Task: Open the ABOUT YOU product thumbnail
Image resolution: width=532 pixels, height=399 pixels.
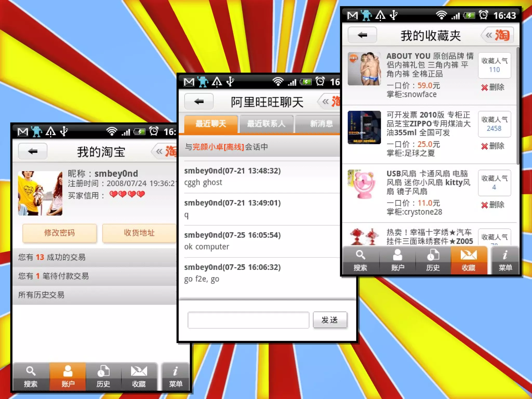Action: click(364, 69)
